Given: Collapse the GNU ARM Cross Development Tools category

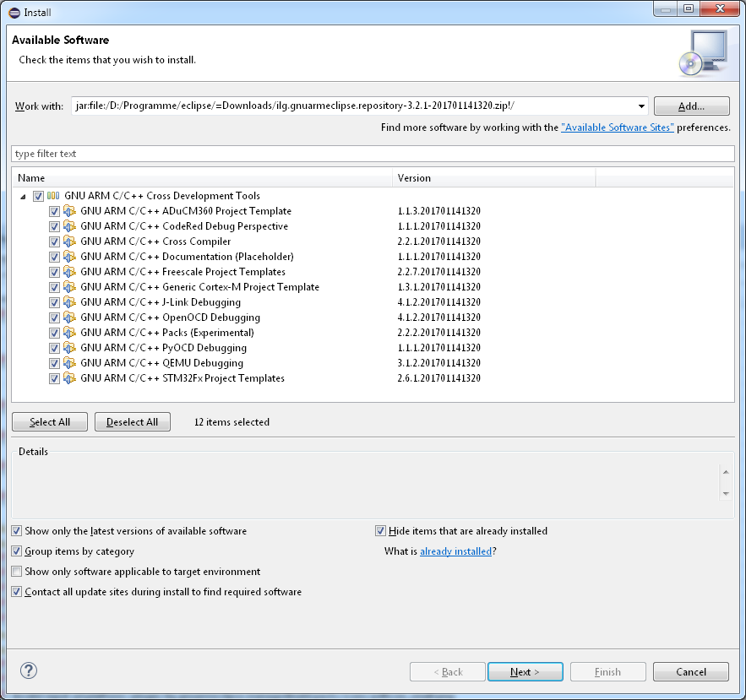Looking at the screenshot, I should [x=23, y=196].
